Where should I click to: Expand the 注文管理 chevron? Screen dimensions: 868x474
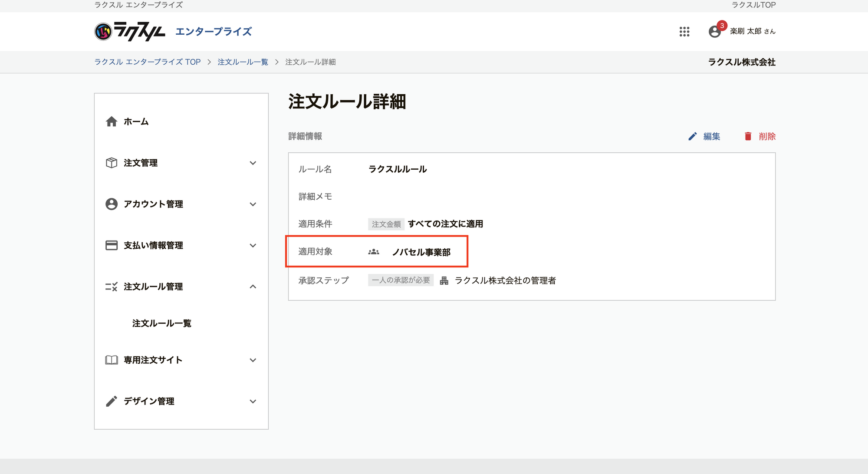point(253,163)
